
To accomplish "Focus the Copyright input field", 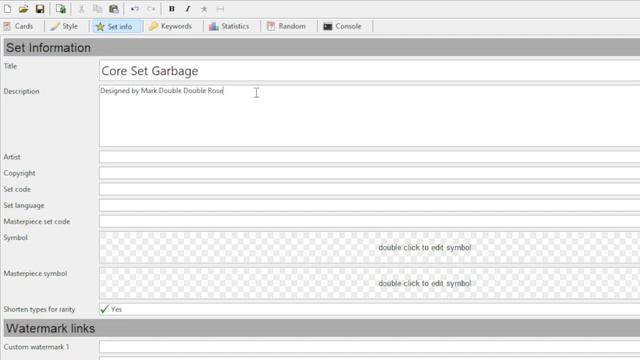I will [x=369, y=173].
